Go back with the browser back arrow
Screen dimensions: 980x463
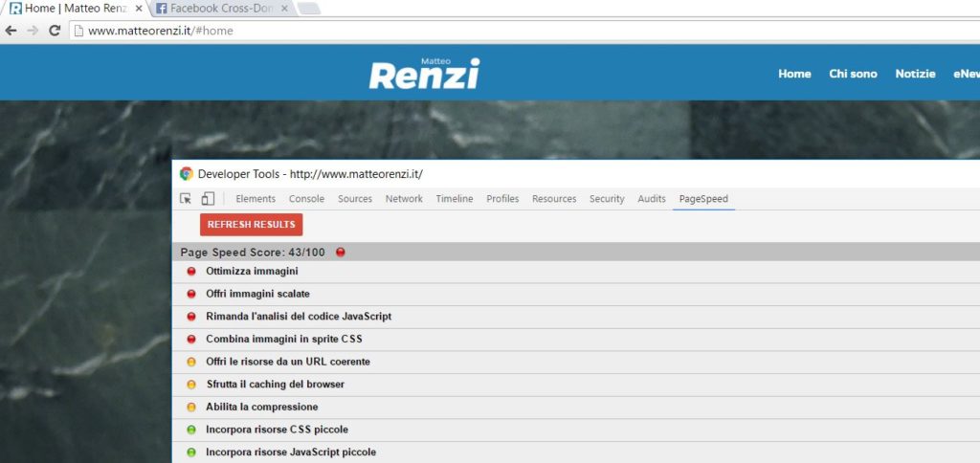coord(11,31)
